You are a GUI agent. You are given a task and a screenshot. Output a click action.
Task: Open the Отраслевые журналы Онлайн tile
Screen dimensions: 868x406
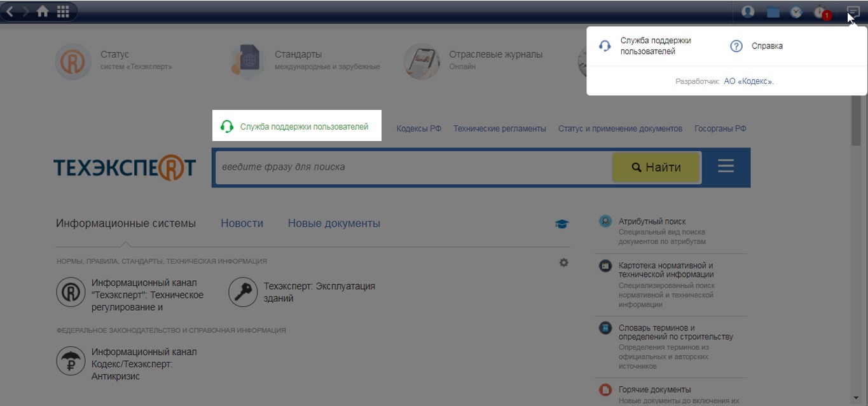click(474, 61)
